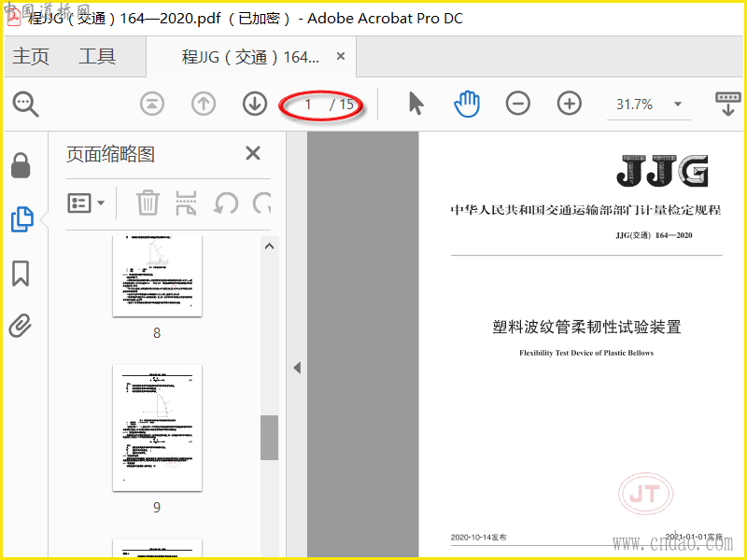Zoom in with the plus button
The image size is (747, 560).
click(x=570, y=104)
